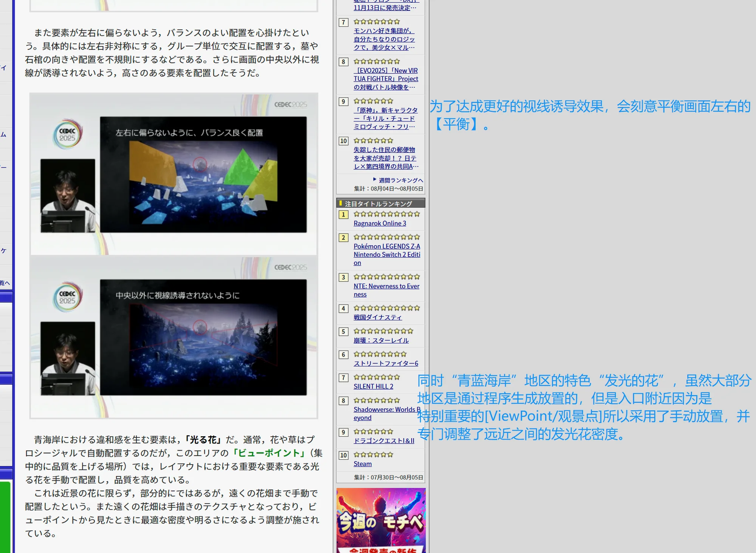The height and width of the screenshot is (553, 756).
Task: Open the Ragnarok Online 3 ranking link
Action: [380, 223]
